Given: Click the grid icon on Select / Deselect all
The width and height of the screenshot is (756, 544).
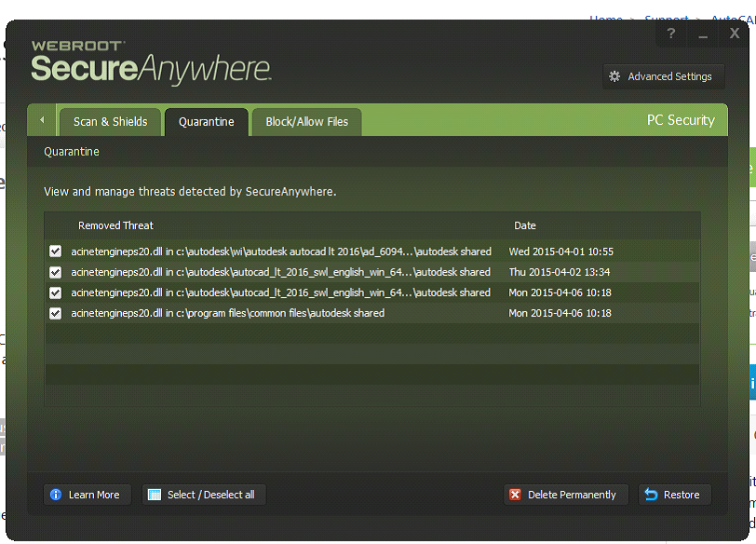Looking at the screenshot, I should (x=155, y=495).
